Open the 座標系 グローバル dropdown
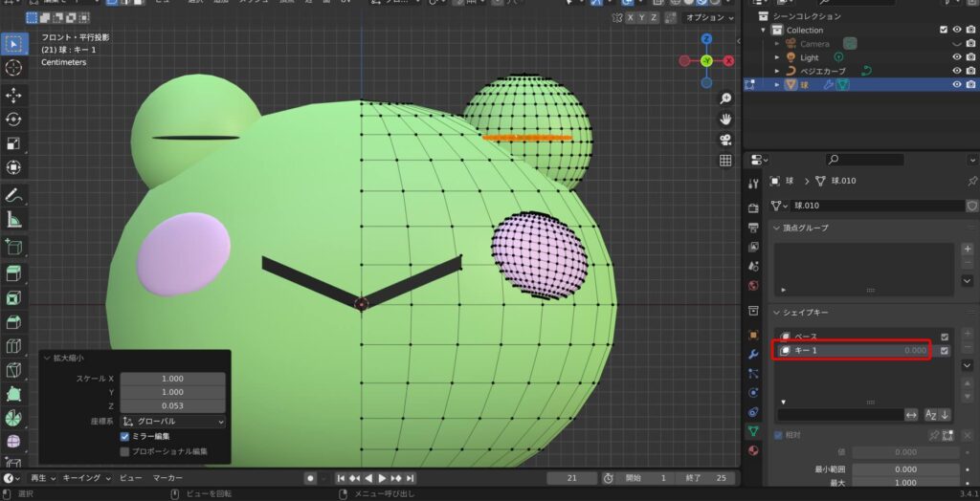 tap(172, 421)
